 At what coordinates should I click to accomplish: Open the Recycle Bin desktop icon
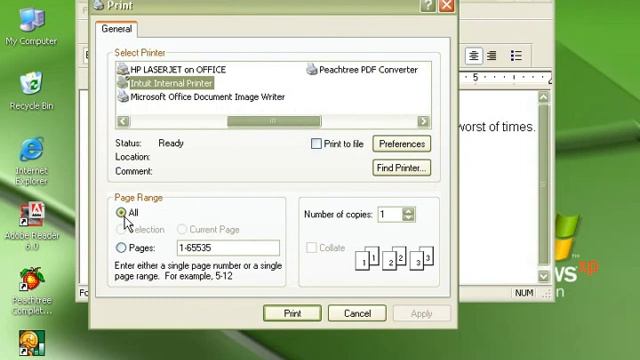31,91
